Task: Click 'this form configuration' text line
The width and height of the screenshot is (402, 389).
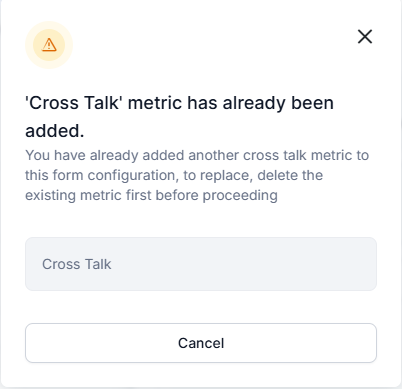Action: click(x=100, y=175)
